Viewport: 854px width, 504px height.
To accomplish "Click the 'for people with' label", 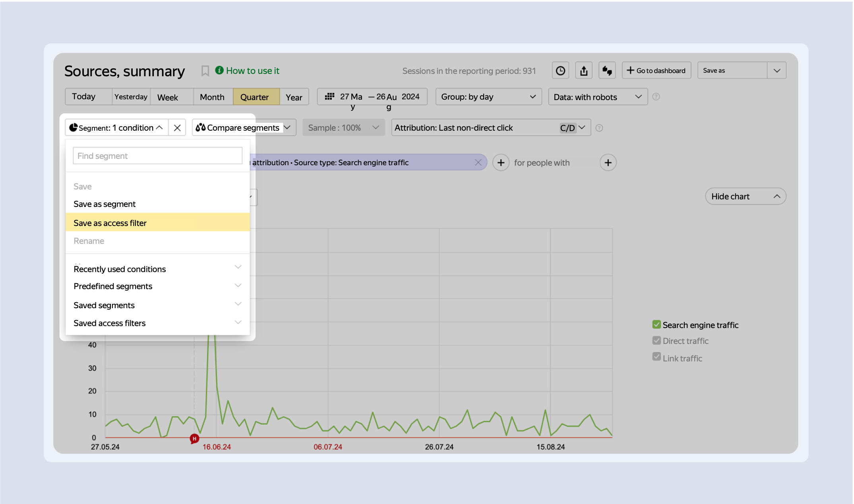I will (x=542, y=163).
